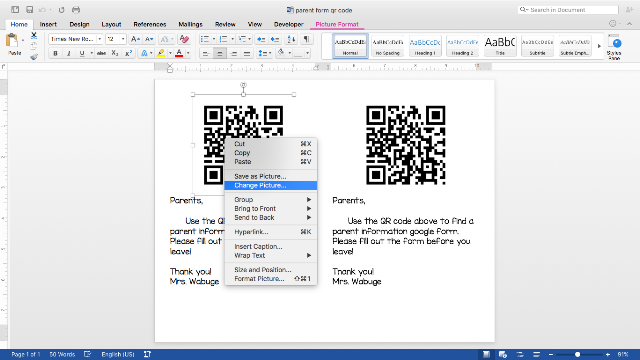This screenshot has height=360, width=640.
Task: Switch to Print Layout view icon
Action: pos(487,355)
